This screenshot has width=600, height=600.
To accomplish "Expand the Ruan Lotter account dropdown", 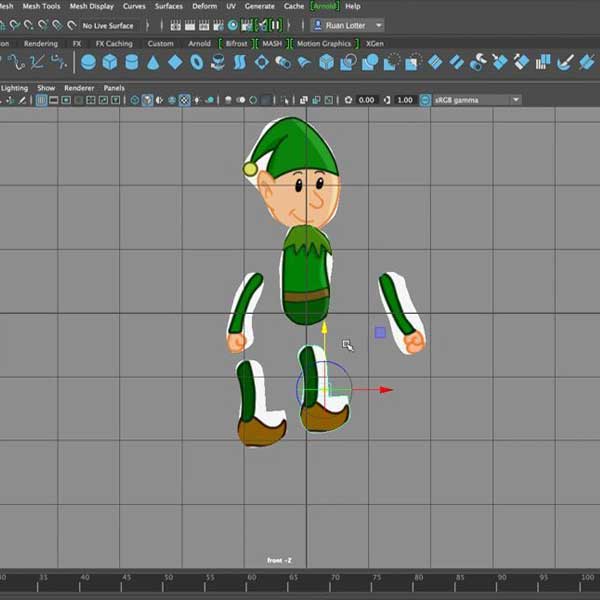I will [x=347, y=25].
